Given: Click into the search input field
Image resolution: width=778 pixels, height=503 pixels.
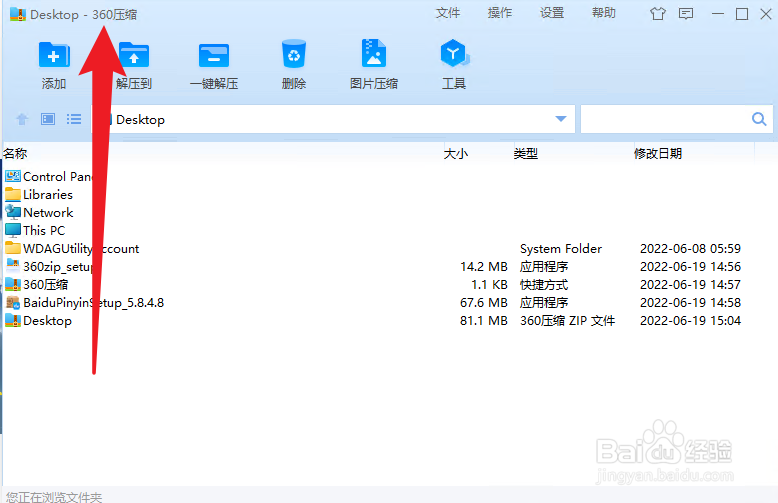Looking at the screenshot, I should pos(665,119).
